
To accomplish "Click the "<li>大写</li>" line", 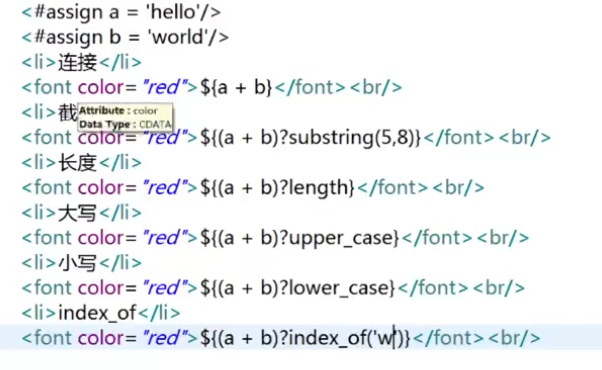I will (x=81, y=213).
